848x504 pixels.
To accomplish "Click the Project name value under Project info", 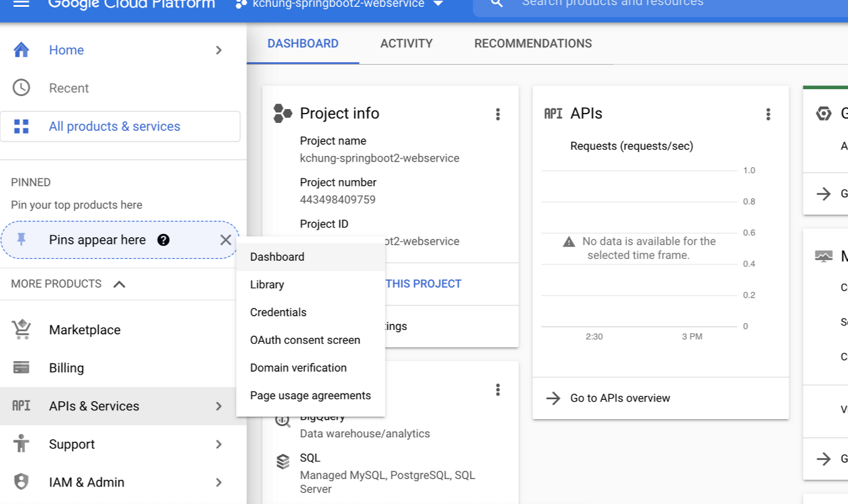I will click(379, 158).
